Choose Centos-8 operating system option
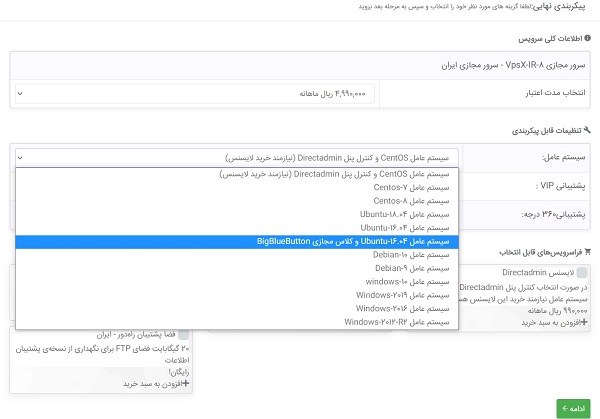 point(237,201)
